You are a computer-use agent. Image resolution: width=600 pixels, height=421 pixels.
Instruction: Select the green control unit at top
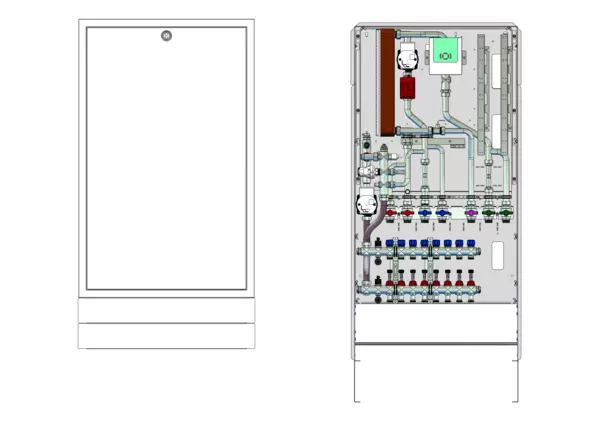pos(446,56)
